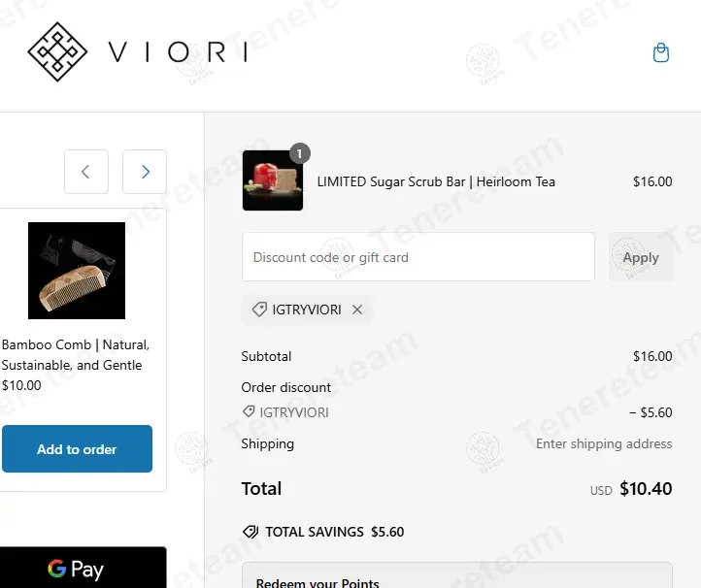Show previous recommended product
Image resolution: width=701 pixels, height=588 pixels.
85,172
